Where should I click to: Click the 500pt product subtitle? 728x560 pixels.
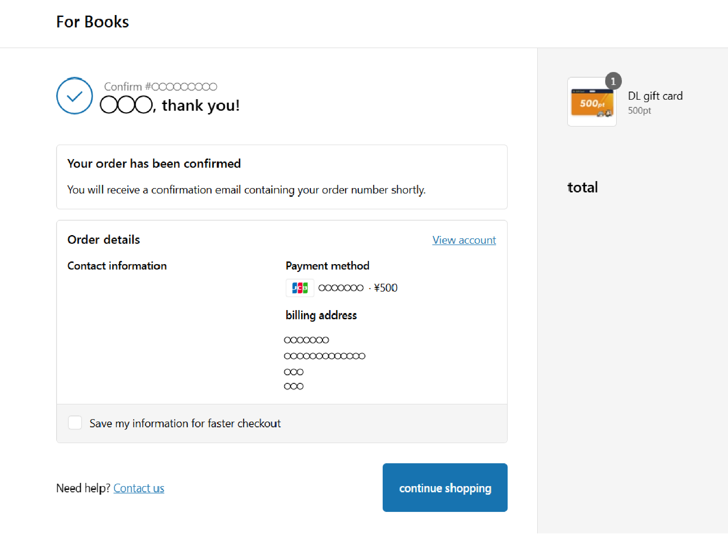[639, 111]
